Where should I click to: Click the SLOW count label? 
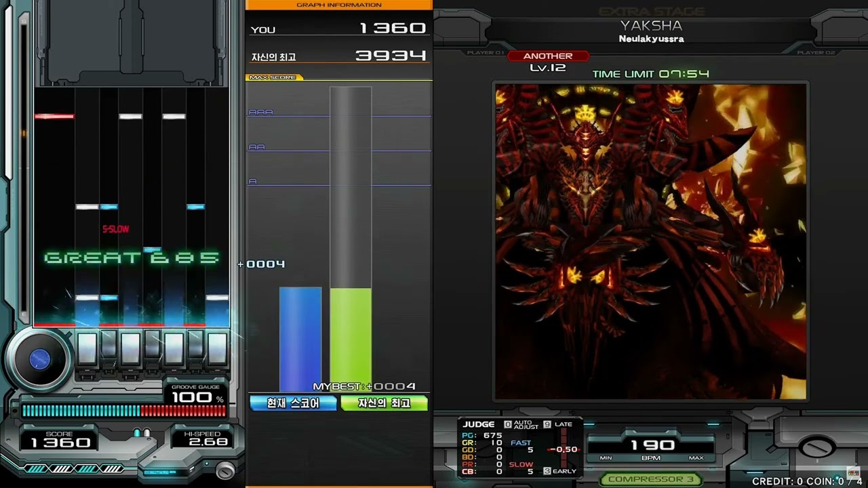point(521,464)
